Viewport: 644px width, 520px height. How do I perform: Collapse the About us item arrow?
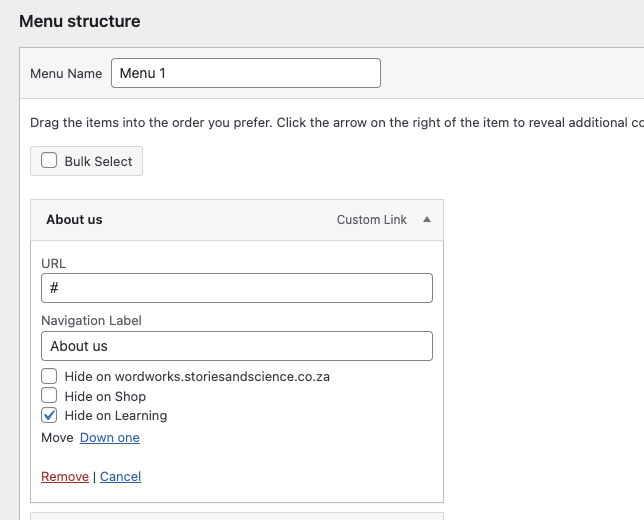tap(427, 220)
